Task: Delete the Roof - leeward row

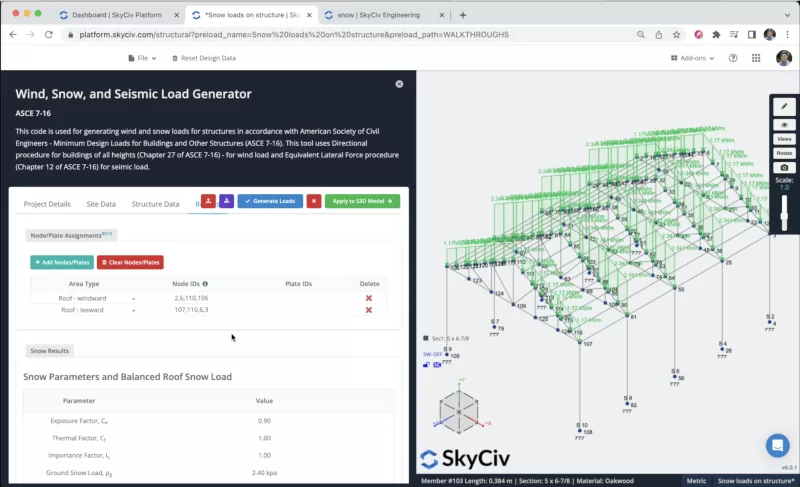Action: (369, 310)
